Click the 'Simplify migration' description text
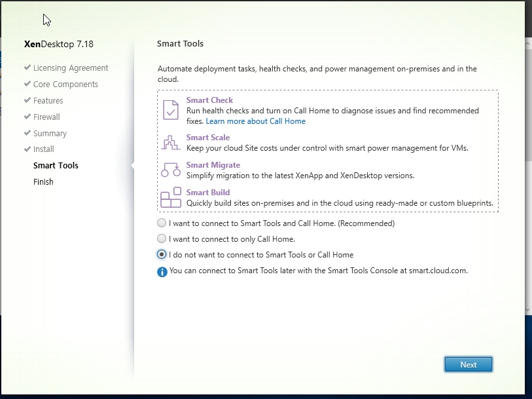The image size is (532, 399). point(300,176)
